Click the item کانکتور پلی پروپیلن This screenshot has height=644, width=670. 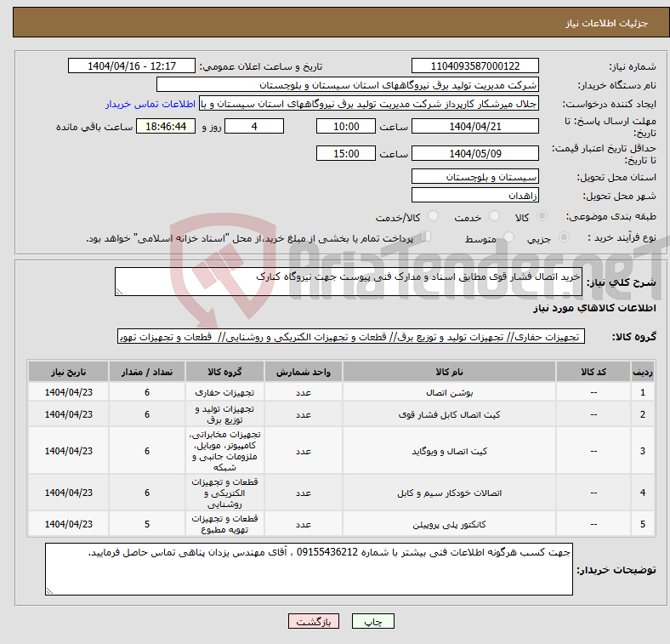pos(449,524)
